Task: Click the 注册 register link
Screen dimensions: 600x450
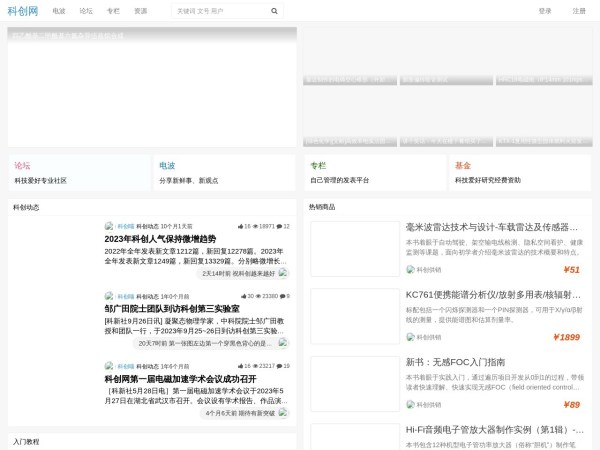Action: (x=579, y=11)
